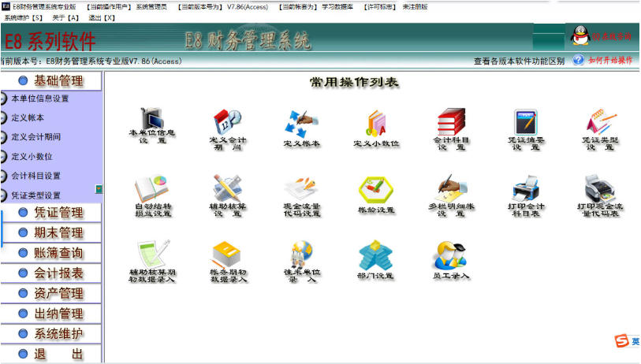Screen dimensions: 641x364
Task: Expand the 资产管理 sidebar section
Action: click(x=51, y=293)
